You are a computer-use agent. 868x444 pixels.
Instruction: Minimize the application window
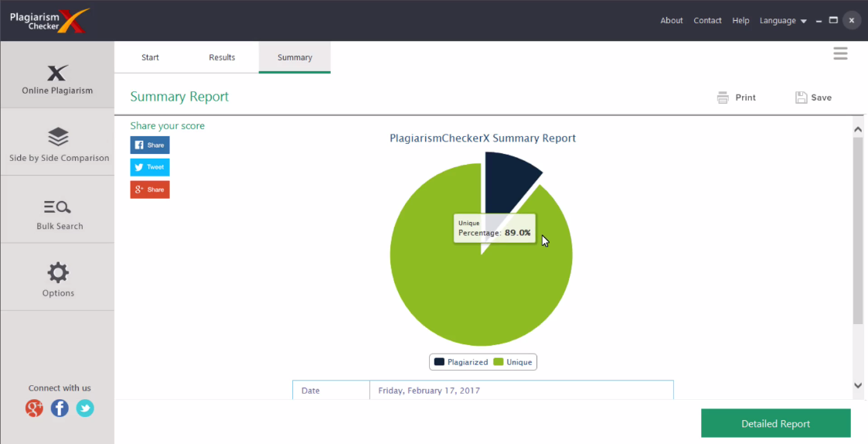click(x=819, y=21)
